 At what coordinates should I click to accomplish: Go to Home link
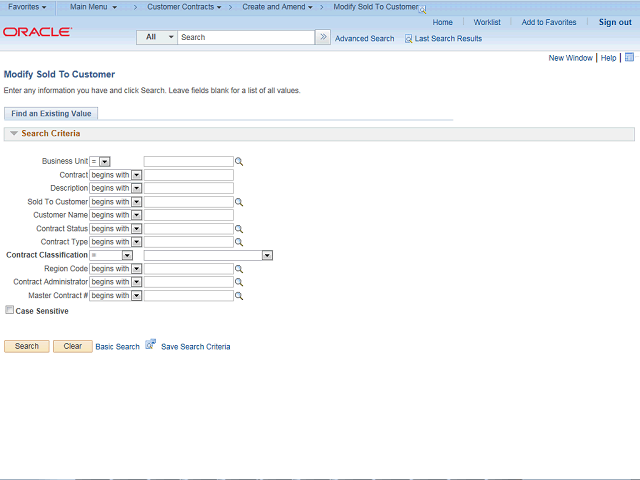pyautogui.click(x=442, y=22)
